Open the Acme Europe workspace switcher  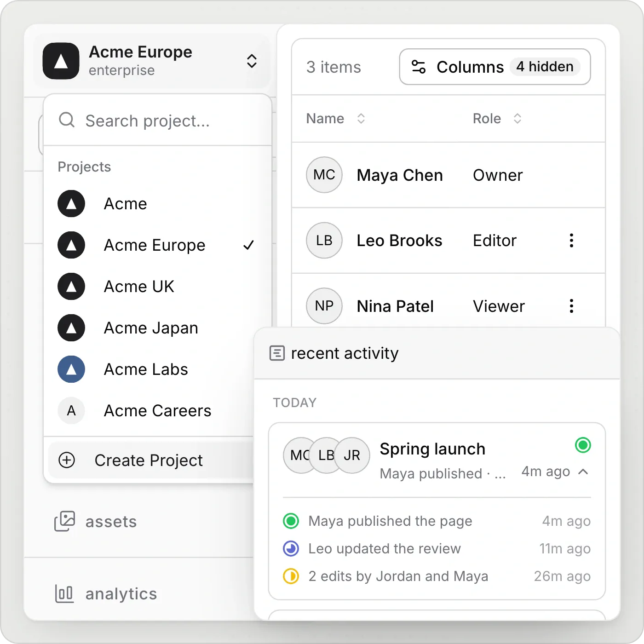[151, 61]
